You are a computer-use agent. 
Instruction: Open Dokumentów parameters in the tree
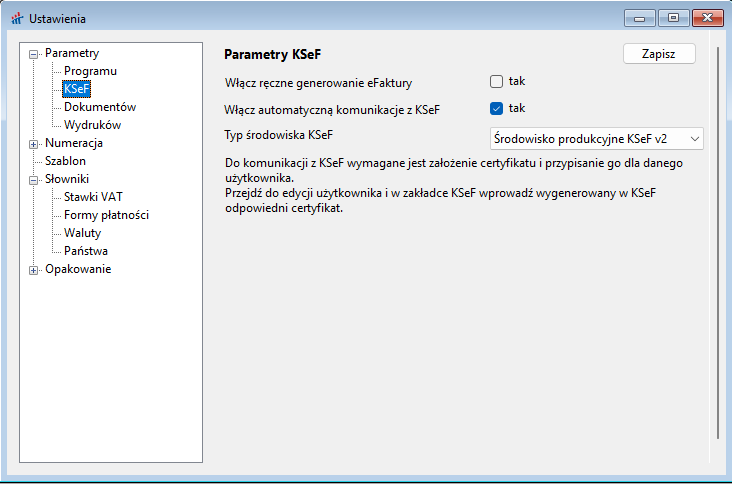(100, 107)
